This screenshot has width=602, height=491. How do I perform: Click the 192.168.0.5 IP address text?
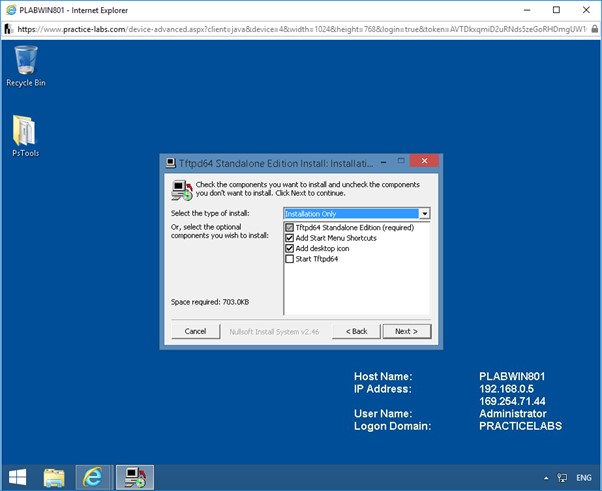coord(506,389)
